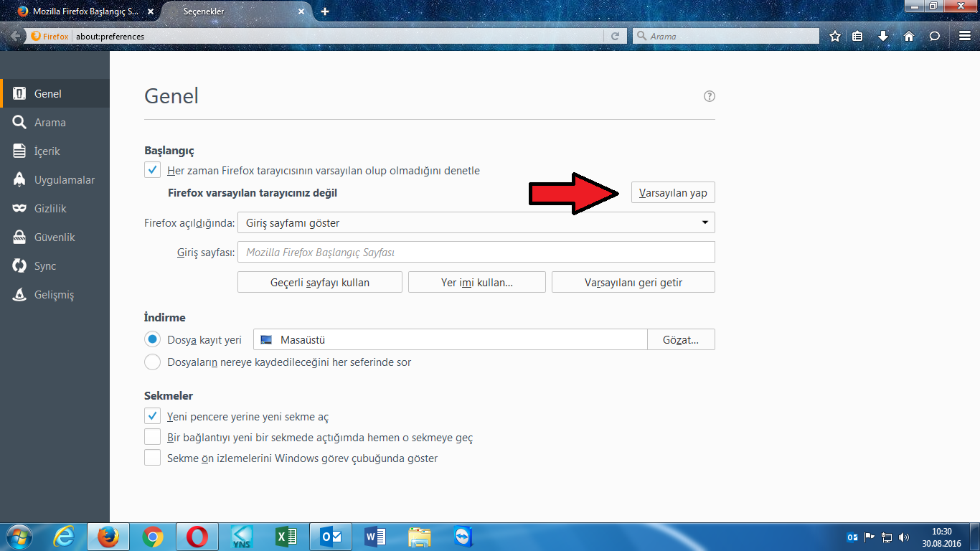Click the search magnifier in Arama box

[641, 36]
